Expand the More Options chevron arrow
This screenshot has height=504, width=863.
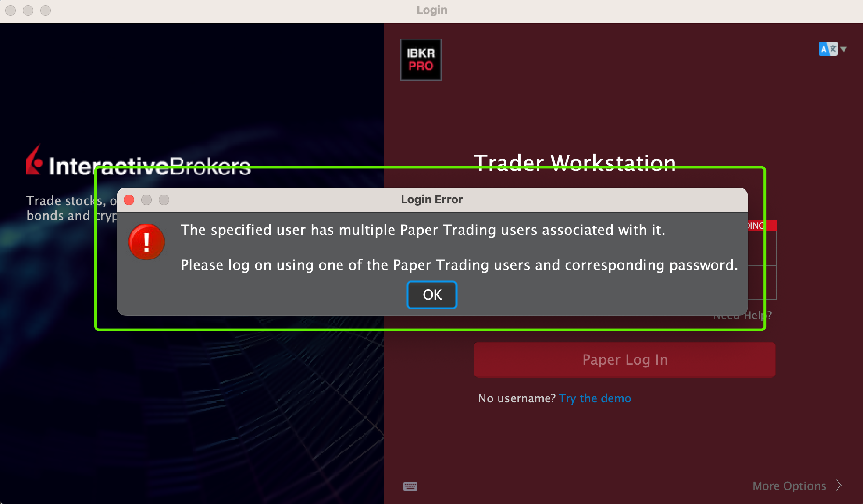click(839, 486)
